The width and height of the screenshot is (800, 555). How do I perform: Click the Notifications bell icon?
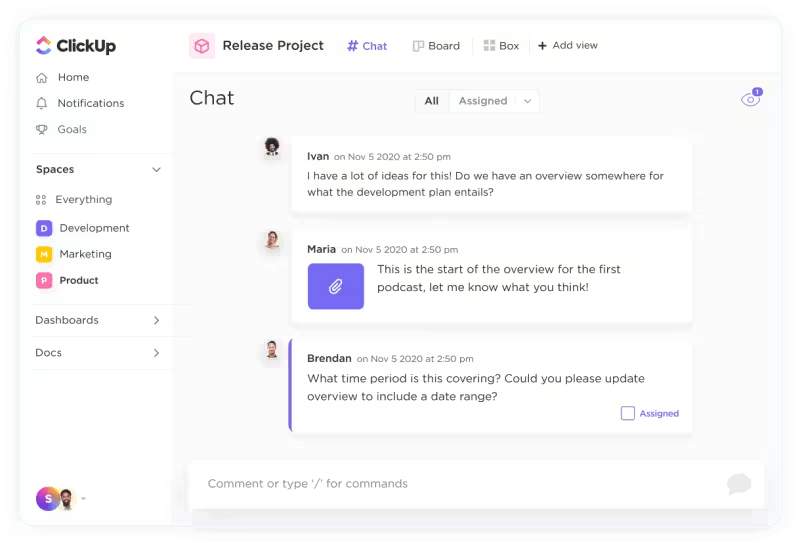pos(42,104)
